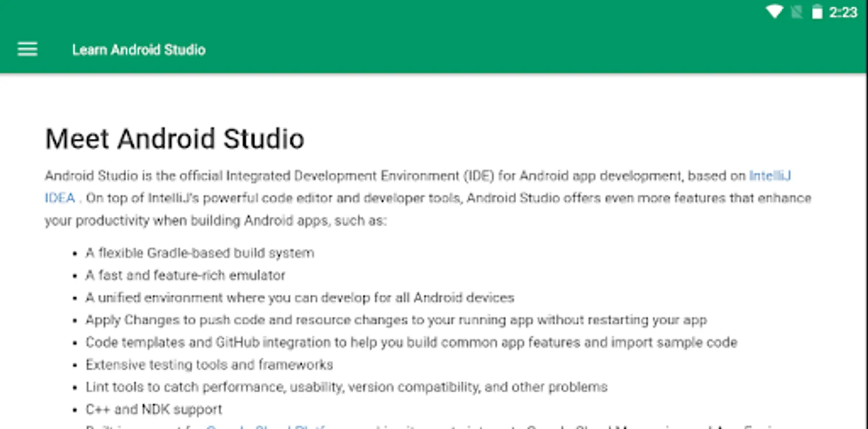Select the "Apply Changes to push code" bullet
868x429 pixels.
coord(396,320)
